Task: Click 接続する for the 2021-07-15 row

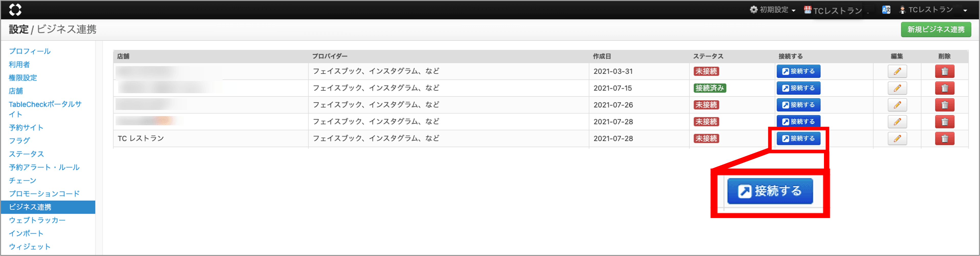Action: coord(798,88)
